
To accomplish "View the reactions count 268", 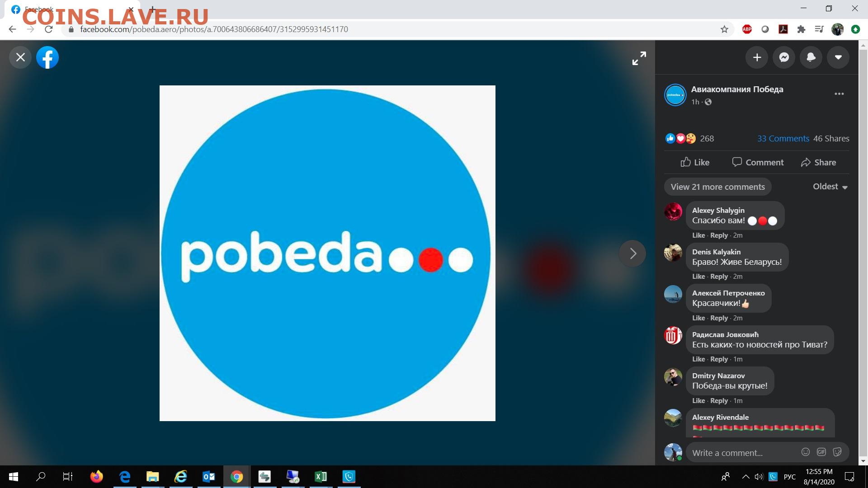I will coord(707,139).
